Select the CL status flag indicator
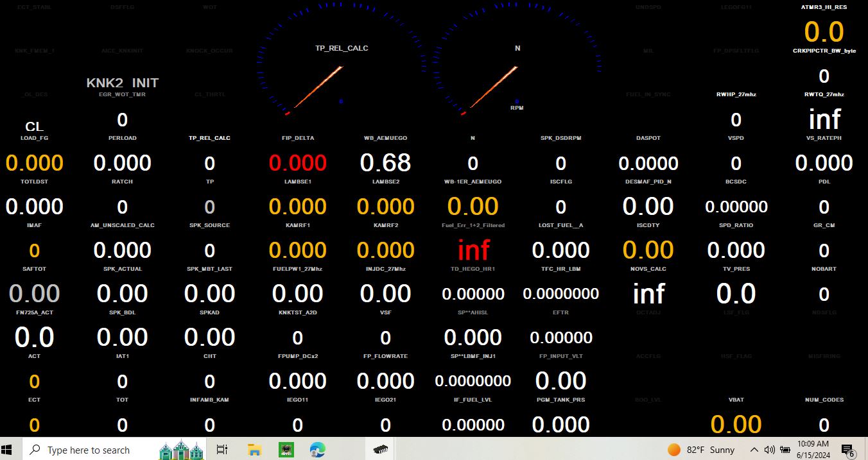 coord(35,126)
